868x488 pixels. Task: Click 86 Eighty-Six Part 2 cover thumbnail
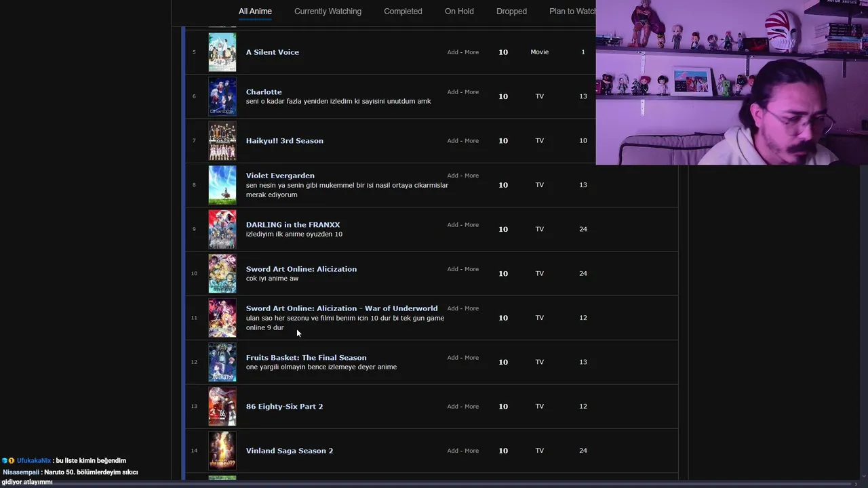(x=222, y=406)
